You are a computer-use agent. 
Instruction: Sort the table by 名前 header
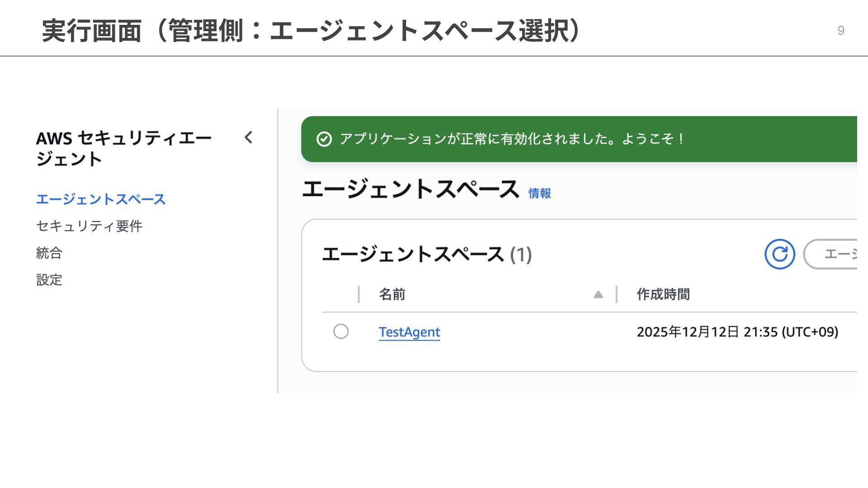tap(392, 295)
